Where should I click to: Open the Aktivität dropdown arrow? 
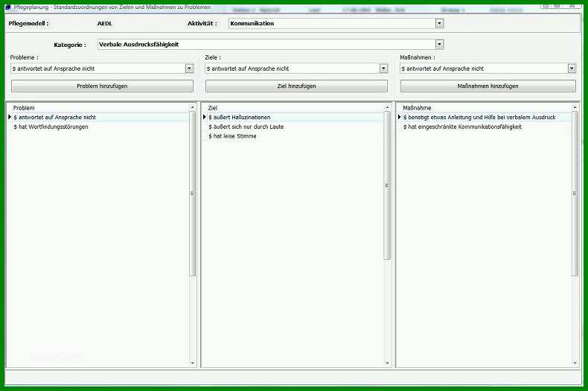(x=439, y=24)
